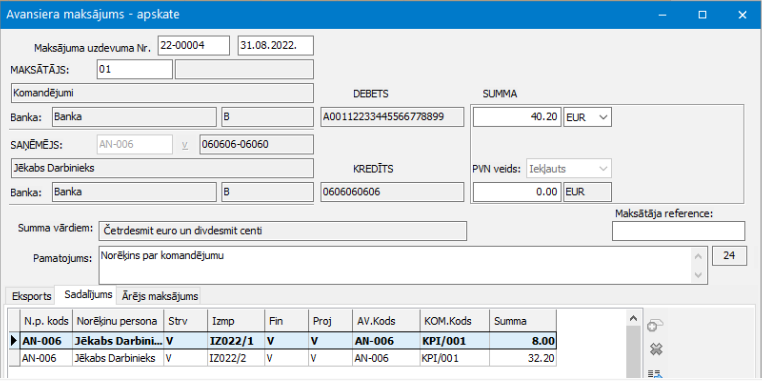Image resolution: width=762 pixels, height=382 pixels.
Task: Click the recipient bank code field B
Action: click(x=267, y=192)
